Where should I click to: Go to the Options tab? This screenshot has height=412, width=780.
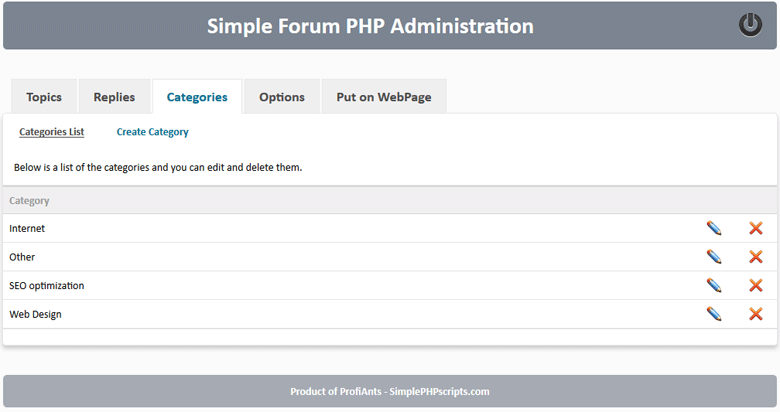point(282,97)
